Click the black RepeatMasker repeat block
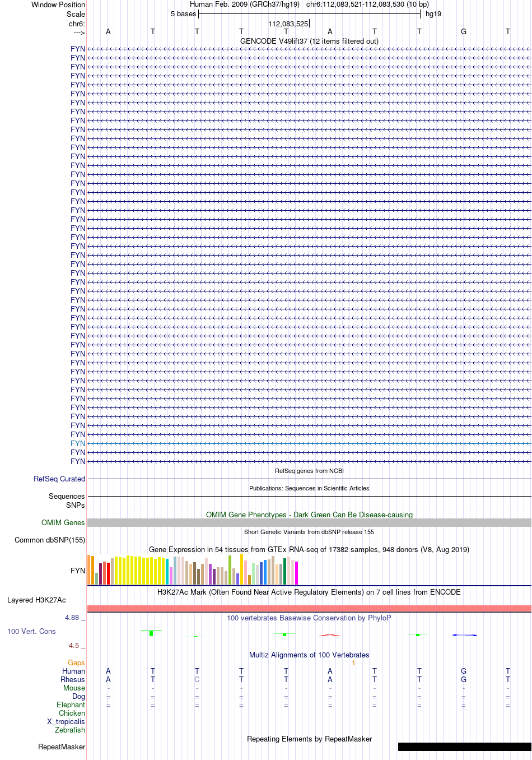Screen dimensions: 532x760 [464, 747]
